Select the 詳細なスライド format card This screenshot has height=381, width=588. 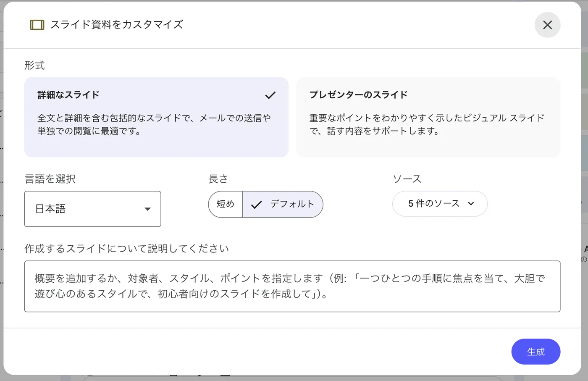click(x=156, y=117)
